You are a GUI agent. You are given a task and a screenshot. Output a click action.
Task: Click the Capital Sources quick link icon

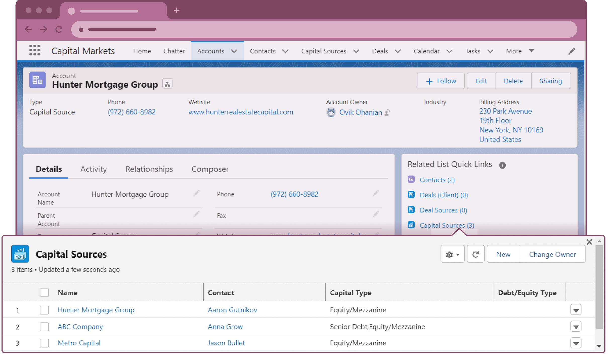[x=411, y=225]
